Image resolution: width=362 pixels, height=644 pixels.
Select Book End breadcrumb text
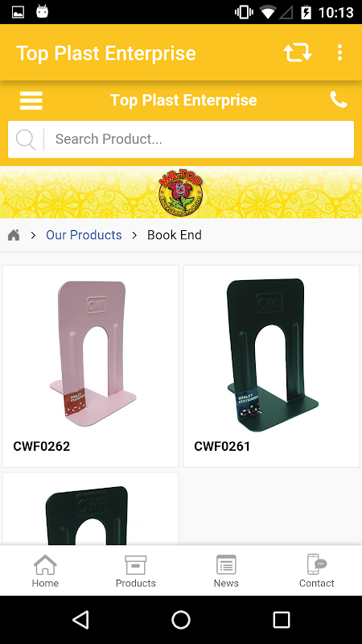[175, 235]
